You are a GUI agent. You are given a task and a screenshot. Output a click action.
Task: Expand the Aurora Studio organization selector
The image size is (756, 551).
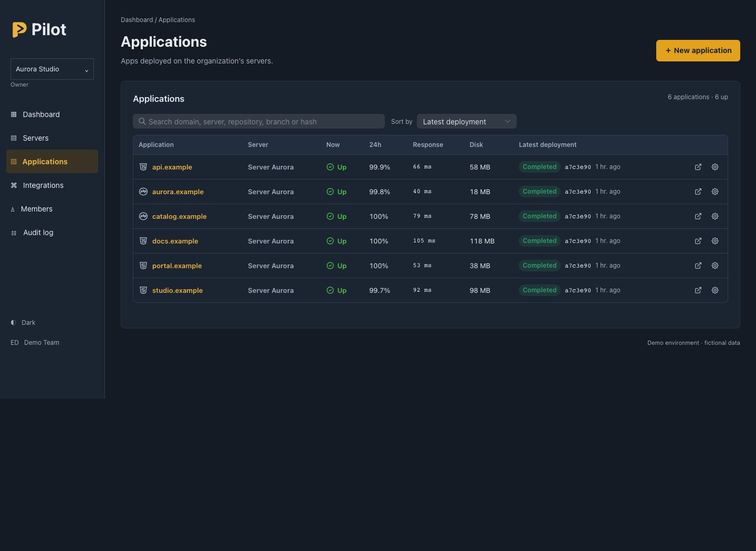pos(52,69)
